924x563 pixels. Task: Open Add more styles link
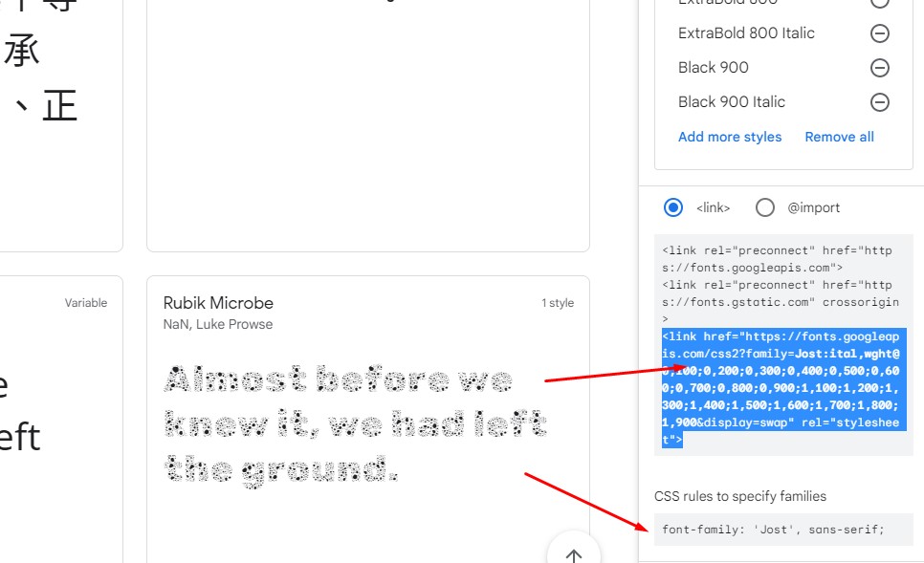(x=730, y=137)
